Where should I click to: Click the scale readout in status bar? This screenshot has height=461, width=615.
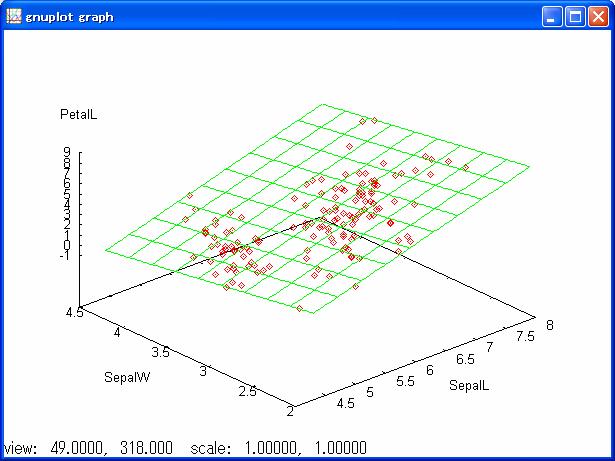coord(278,448)
